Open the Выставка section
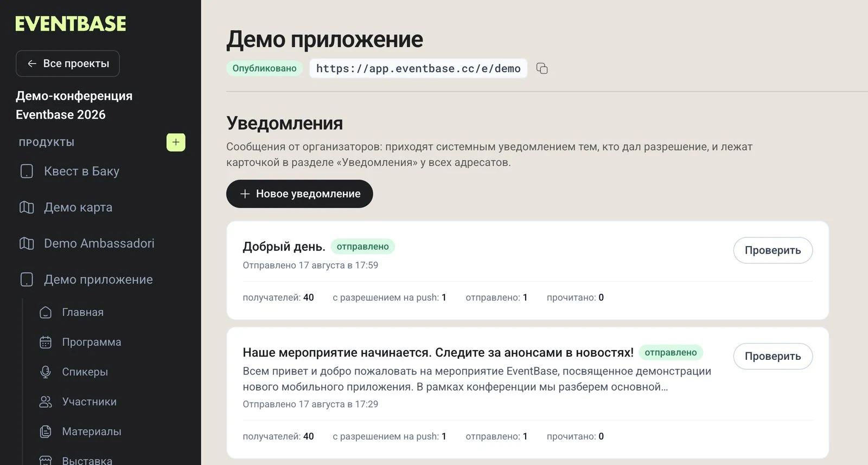 87,460
